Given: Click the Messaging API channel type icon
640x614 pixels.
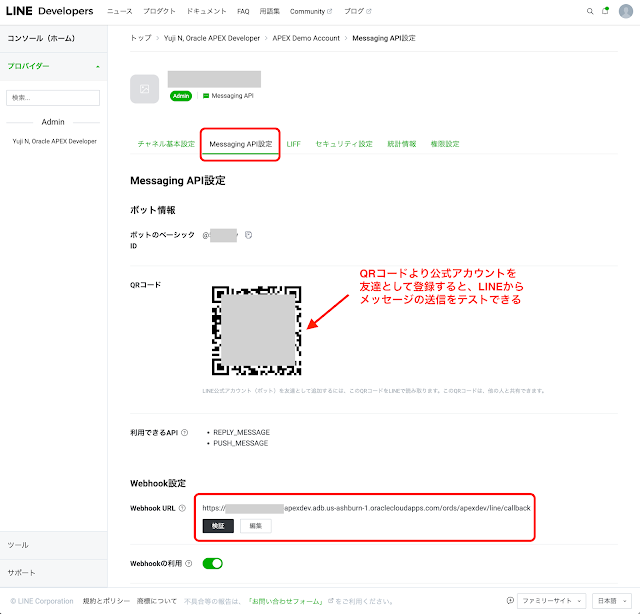Looking at the screenshot, I should [206, 96].
